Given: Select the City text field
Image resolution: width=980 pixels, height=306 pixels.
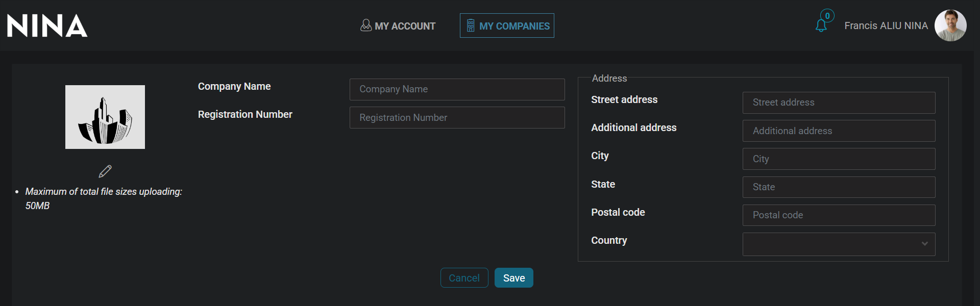Looking at the screenshot, I should 839,159.
